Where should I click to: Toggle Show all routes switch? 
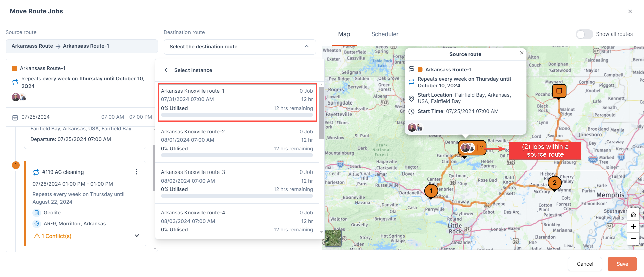(x=584, y=34)
